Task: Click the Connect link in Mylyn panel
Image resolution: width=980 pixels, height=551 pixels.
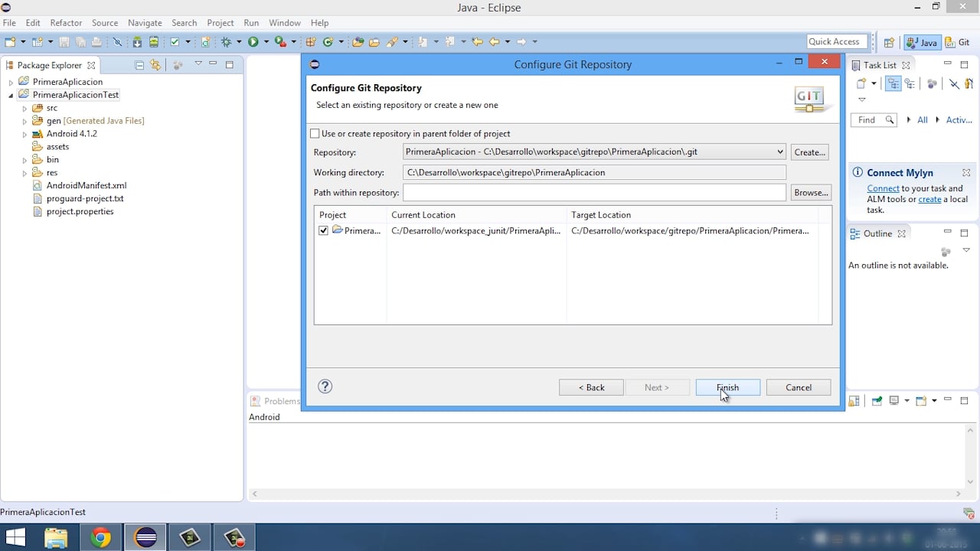Action: 883,188
